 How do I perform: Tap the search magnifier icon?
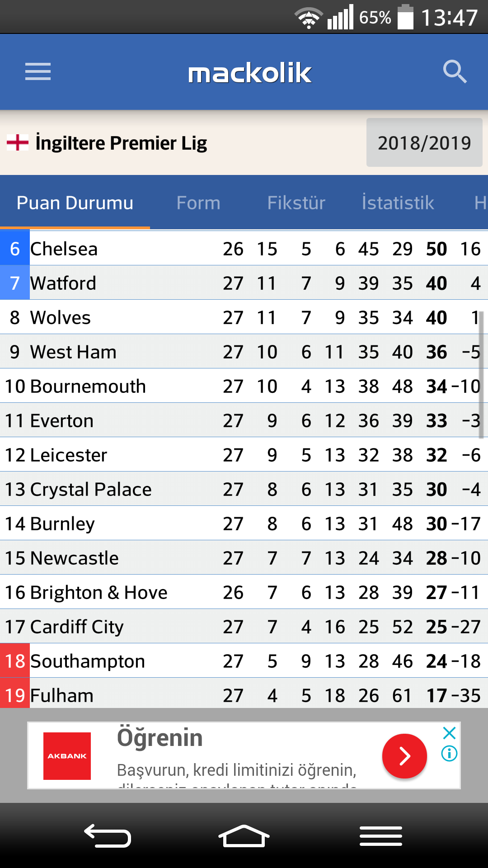point(455,72)
